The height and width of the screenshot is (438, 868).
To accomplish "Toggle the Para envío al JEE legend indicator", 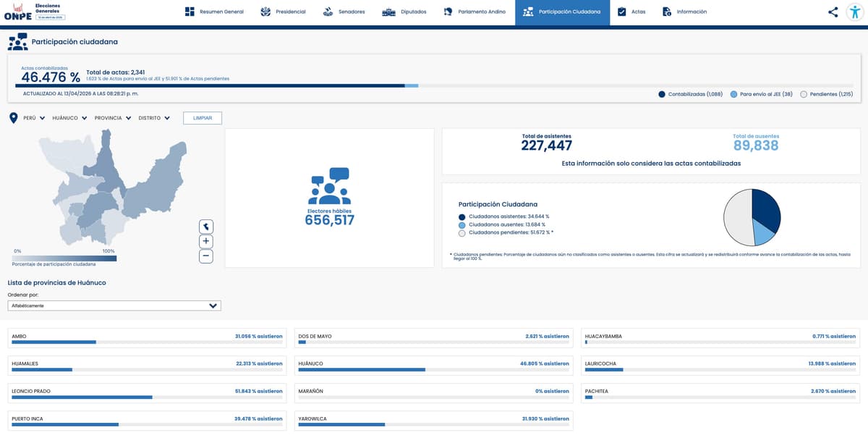I will 733,94.
